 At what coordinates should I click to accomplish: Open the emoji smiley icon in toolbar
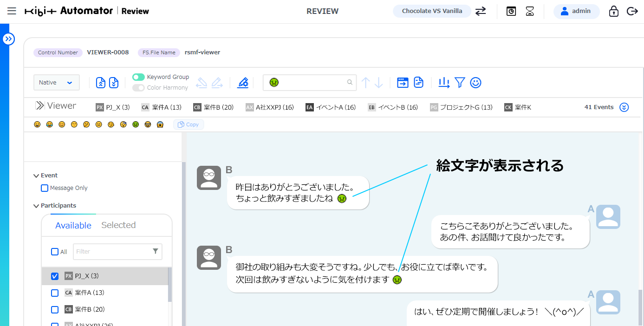pos(475,82)
